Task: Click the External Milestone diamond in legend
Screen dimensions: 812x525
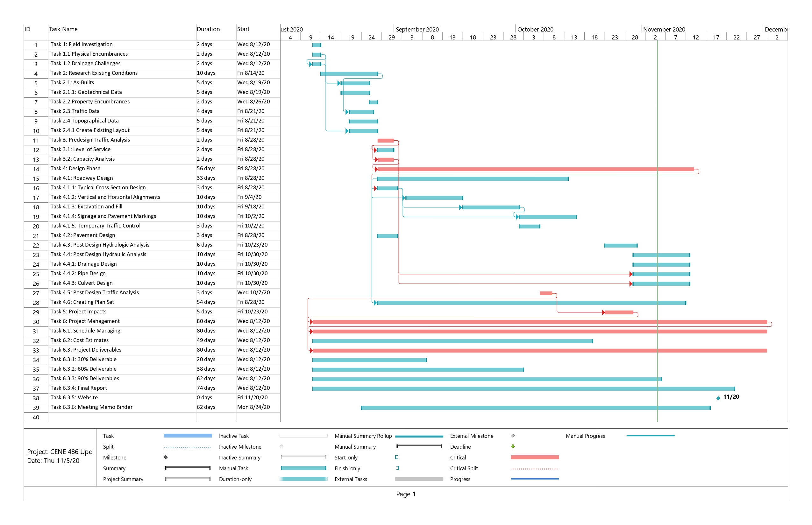Action: pyautogui.click(x=512, y=435)
